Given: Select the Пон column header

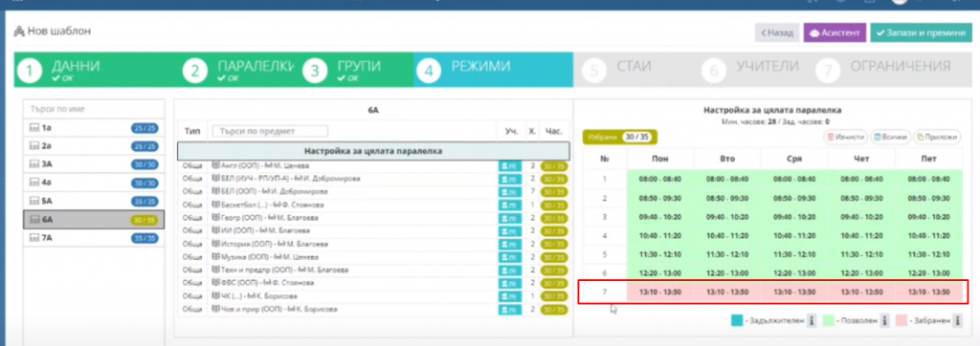Looking at the screenshot, I should [x=660, y=160].
